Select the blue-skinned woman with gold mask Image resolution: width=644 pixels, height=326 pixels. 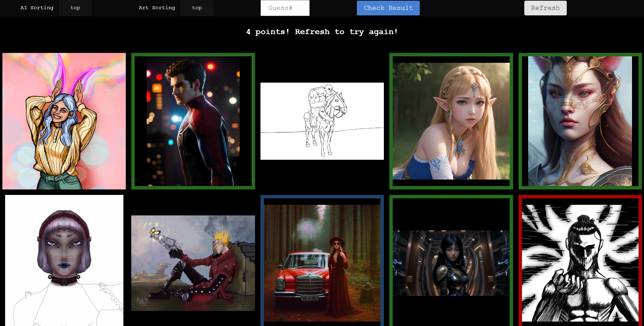tap(580, 121)
